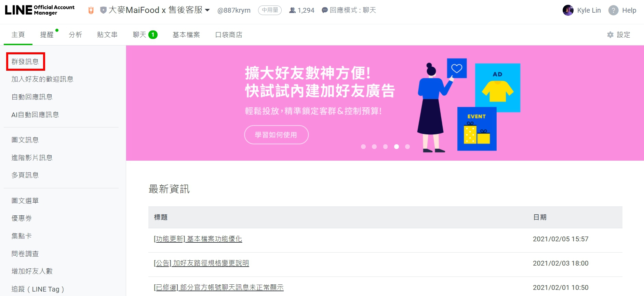The height and width of the screenshot is (296, 644).
Task: Select the second banner carousel dot
Action: pos(374,147)
